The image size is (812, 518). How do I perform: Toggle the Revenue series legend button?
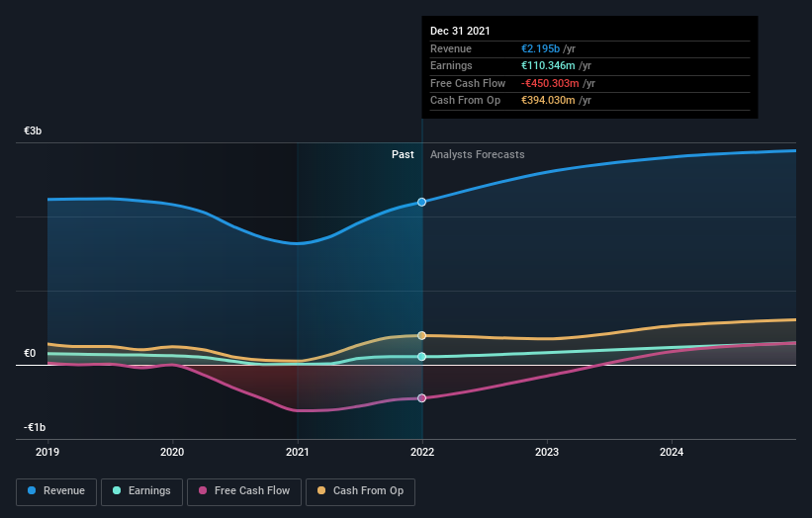(x=56, y=491)
